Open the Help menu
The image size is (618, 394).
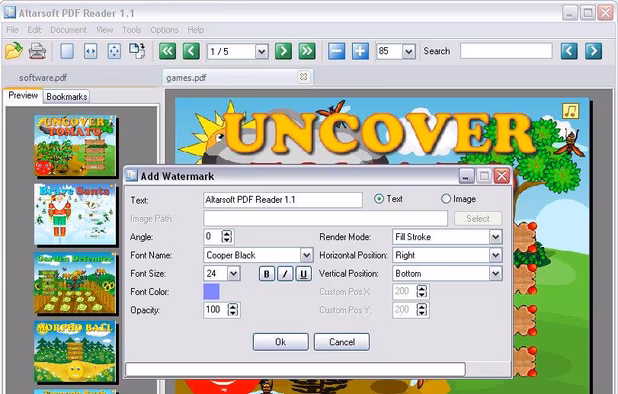(x=195, y=30)
